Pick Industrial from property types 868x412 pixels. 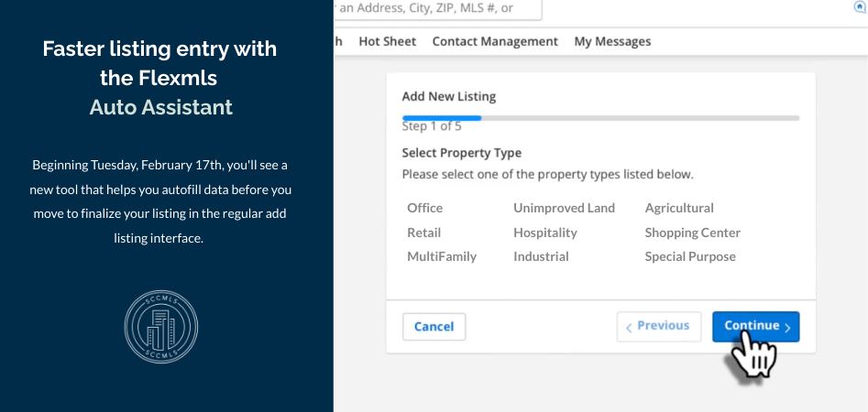pos(541,256)
